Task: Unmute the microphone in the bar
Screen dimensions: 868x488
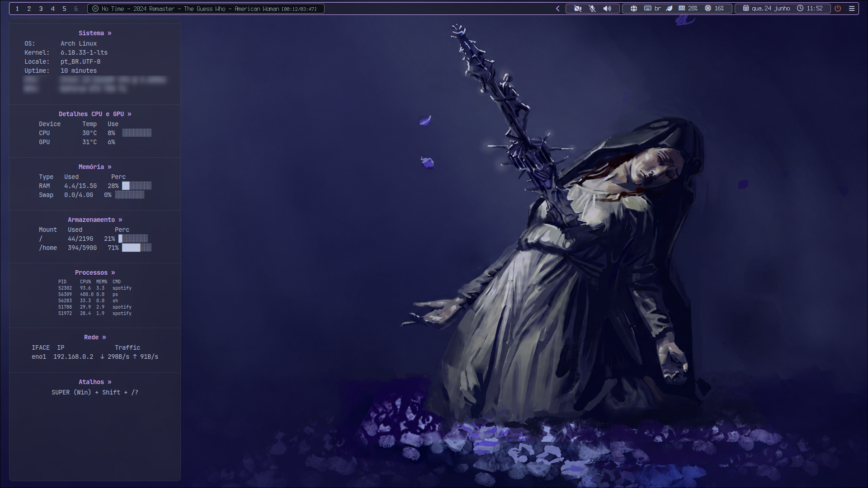Action: point(592,9)
